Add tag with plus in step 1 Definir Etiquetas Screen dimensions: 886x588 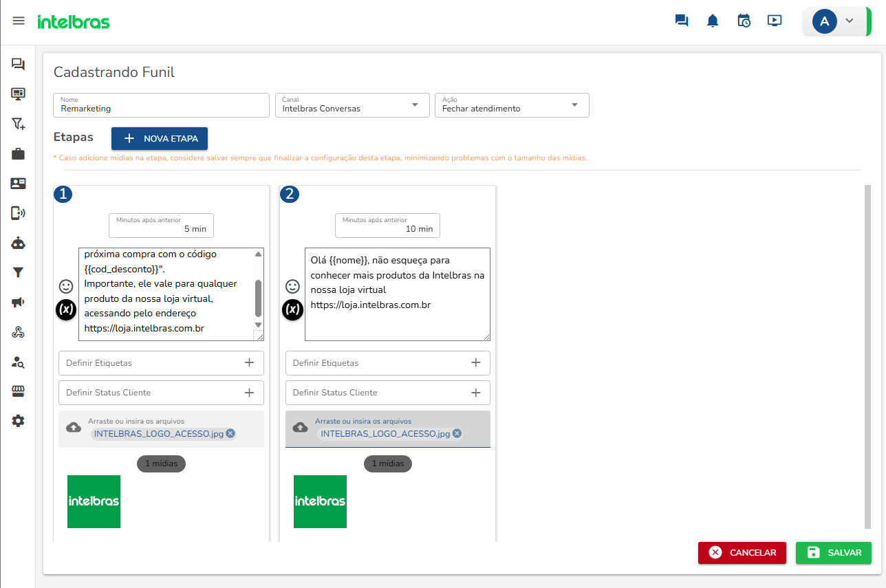point(249,362)
